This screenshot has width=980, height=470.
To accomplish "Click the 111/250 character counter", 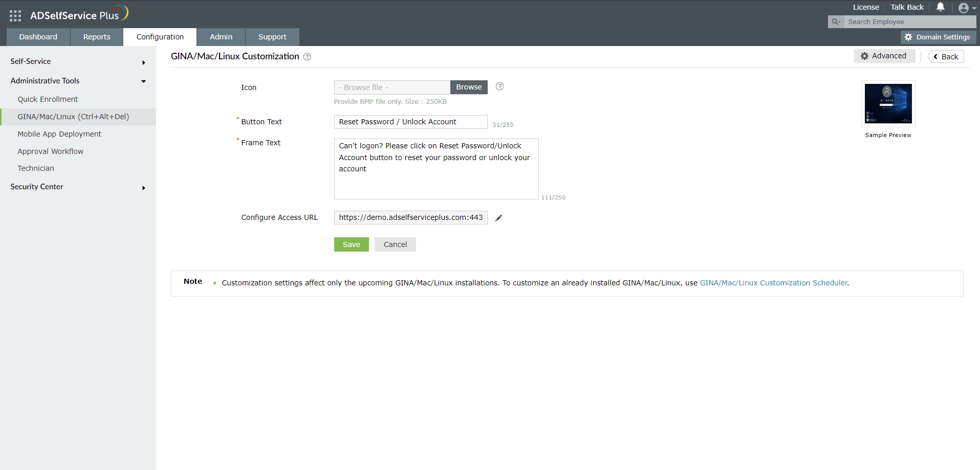I will click(554, 197).
